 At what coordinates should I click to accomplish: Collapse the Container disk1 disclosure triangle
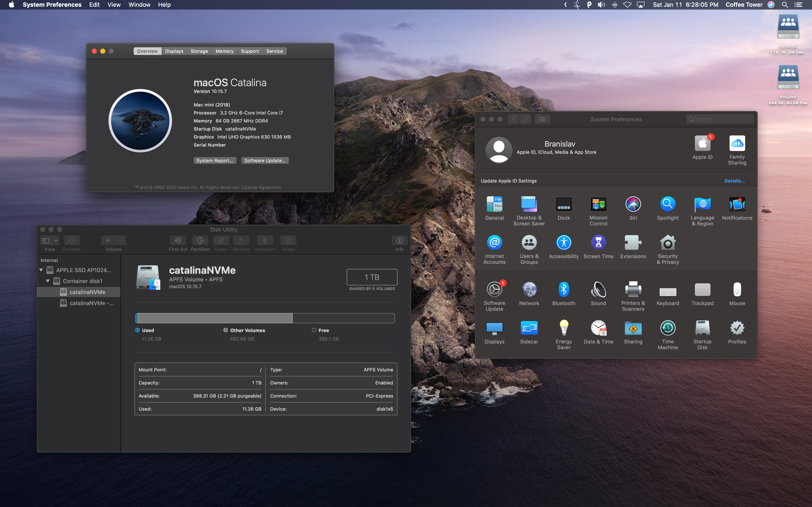click(48, 281)
